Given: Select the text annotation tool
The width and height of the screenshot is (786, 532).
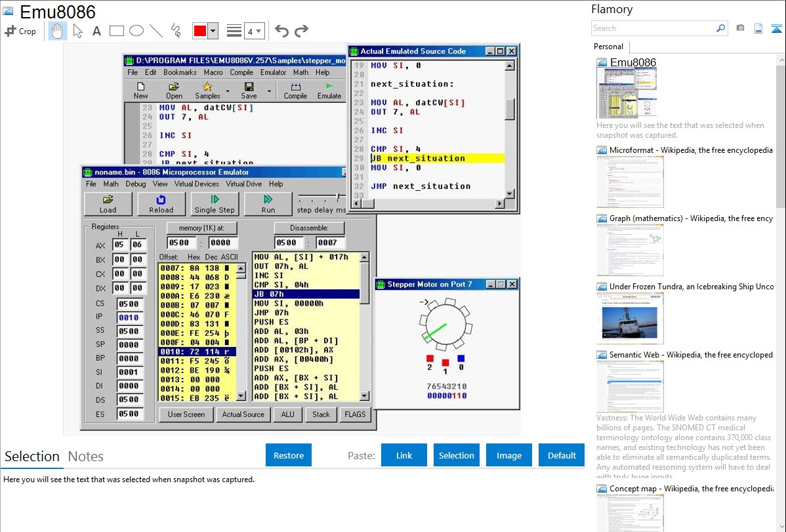Looking at the screenshot, I should tap(96, 31).
